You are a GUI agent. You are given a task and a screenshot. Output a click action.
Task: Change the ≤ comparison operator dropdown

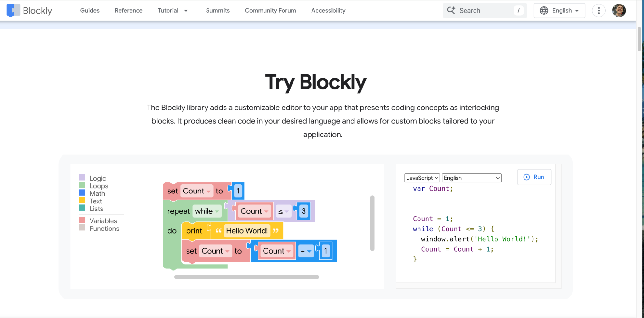point(283,211)
